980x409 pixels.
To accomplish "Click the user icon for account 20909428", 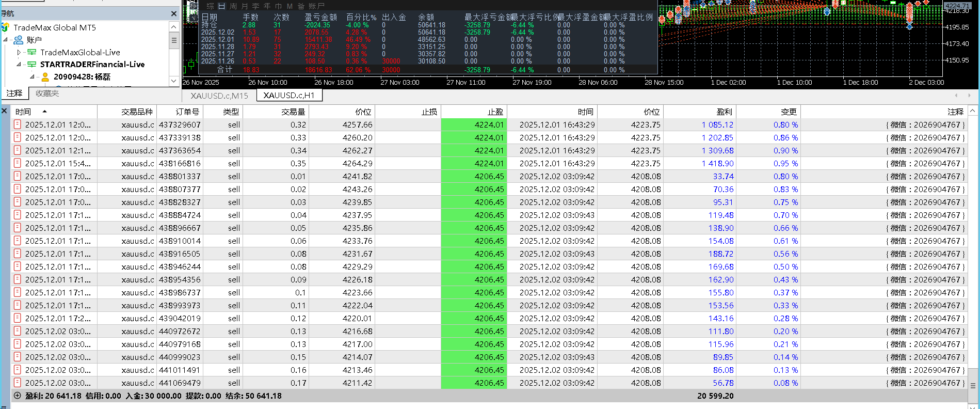I will [x=45, y=77].
